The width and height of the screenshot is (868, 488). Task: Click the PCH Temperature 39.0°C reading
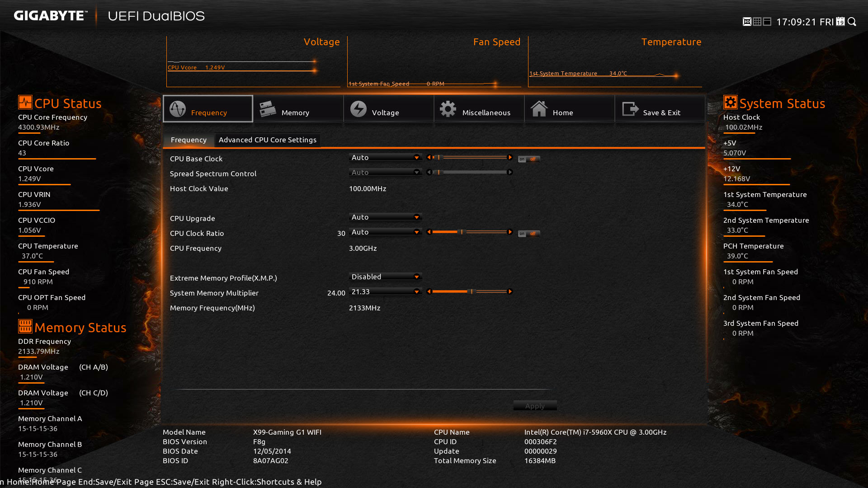click(737, 256)
